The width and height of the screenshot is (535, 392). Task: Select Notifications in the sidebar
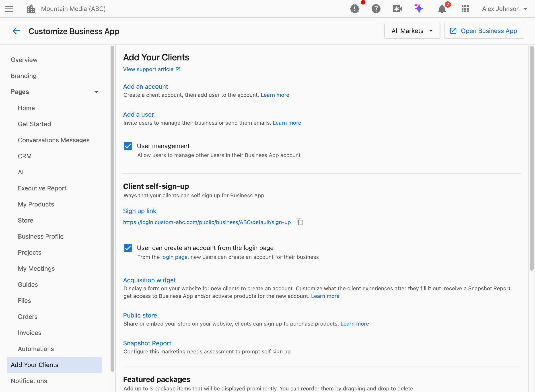pyautogui.click(x=29, y=381)
